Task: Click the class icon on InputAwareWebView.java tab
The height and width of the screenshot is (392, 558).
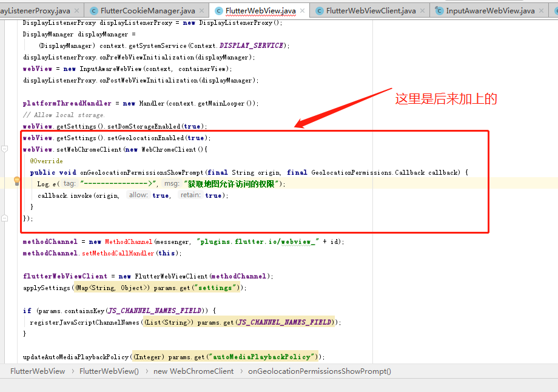Action: pos(439,11)
